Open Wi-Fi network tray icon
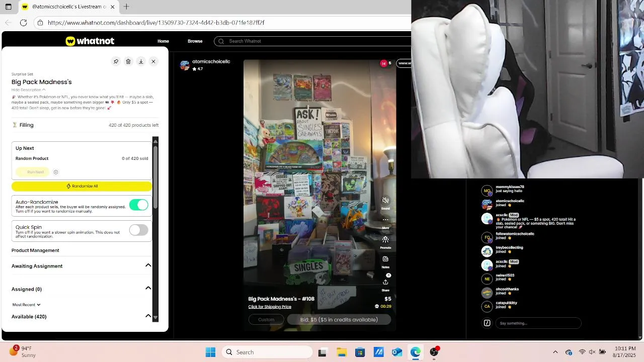 click(x=582, y=352)
